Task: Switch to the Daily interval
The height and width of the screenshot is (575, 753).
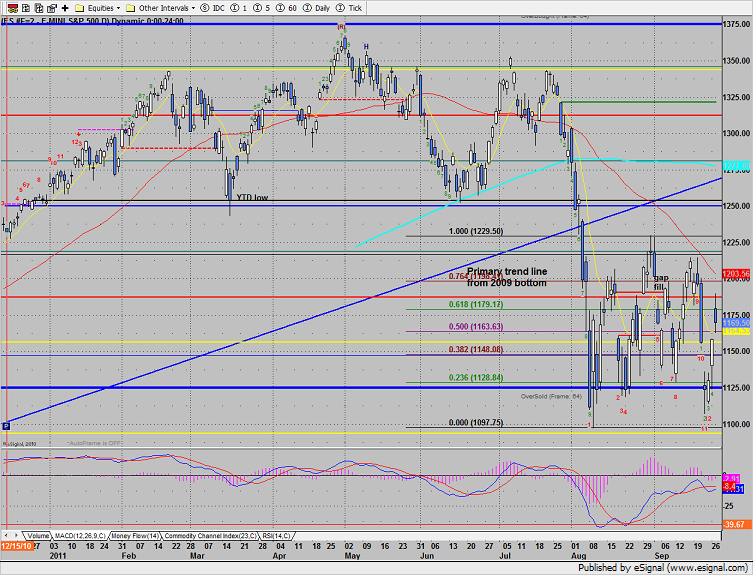Action: pyautogui.click(x=316, y=8)
